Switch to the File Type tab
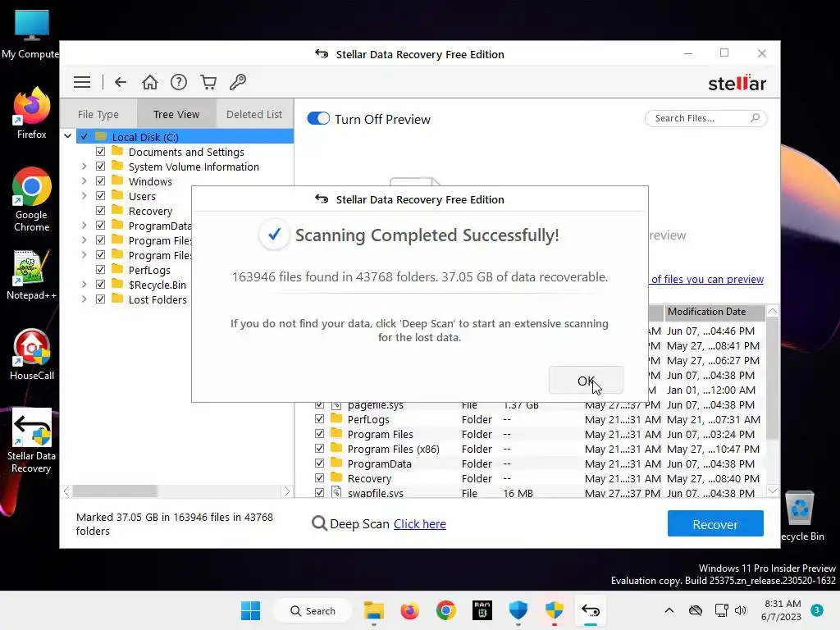This screenshot has height=630, width=840. click(98, 114)
